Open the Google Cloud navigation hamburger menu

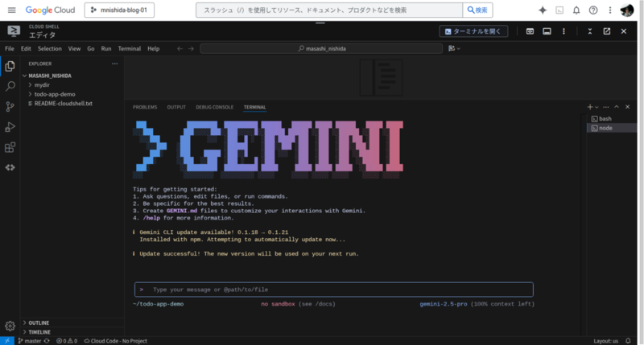click(11, 10)
